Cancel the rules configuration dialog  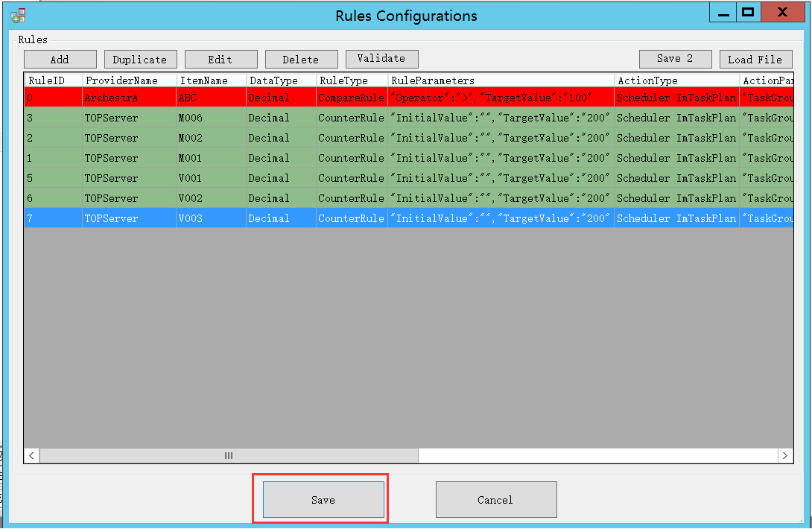click(495, 500)
